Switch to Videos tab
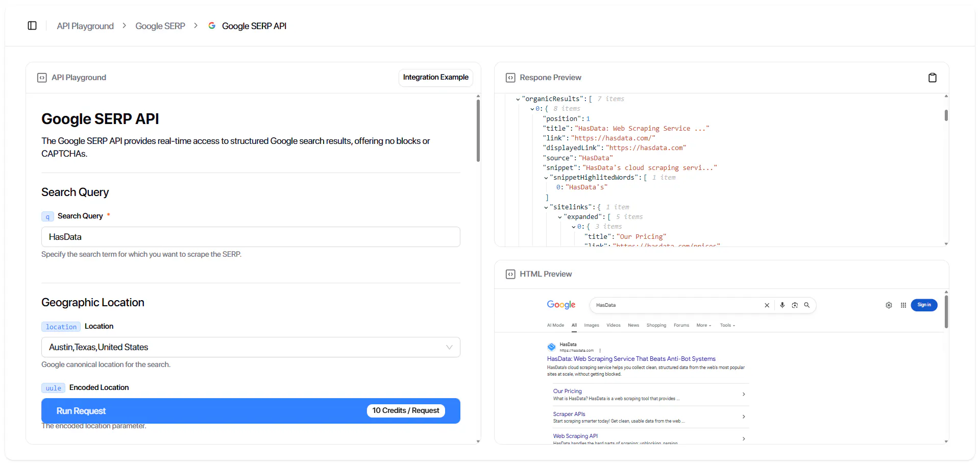This screenshot has height=465, width=980. pos(614,325)
